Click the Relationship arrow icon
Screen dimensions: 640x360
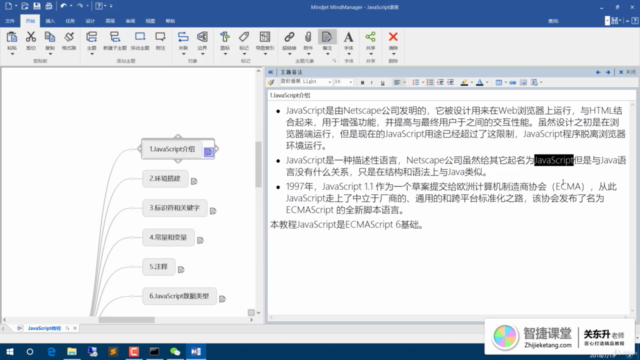(183, 37)
